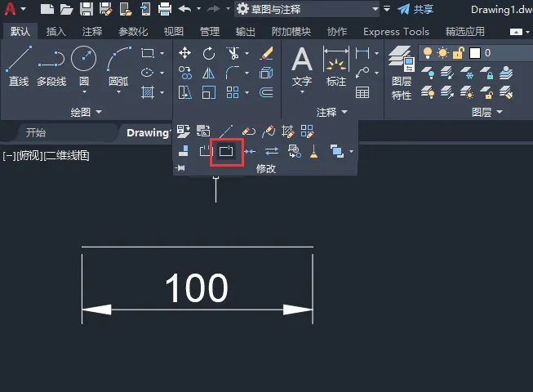Open the Layer Properties (图层特性) panel

click(x=402, y=73)
